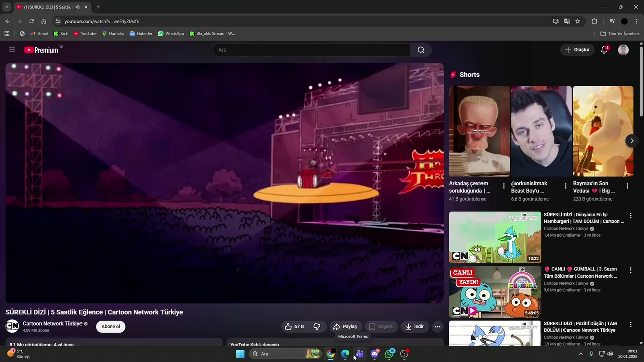Open options for @orkunisitmak short
The height and width of the screenshot is (362, 644).
pyautogui.click(x=566, y=186)
